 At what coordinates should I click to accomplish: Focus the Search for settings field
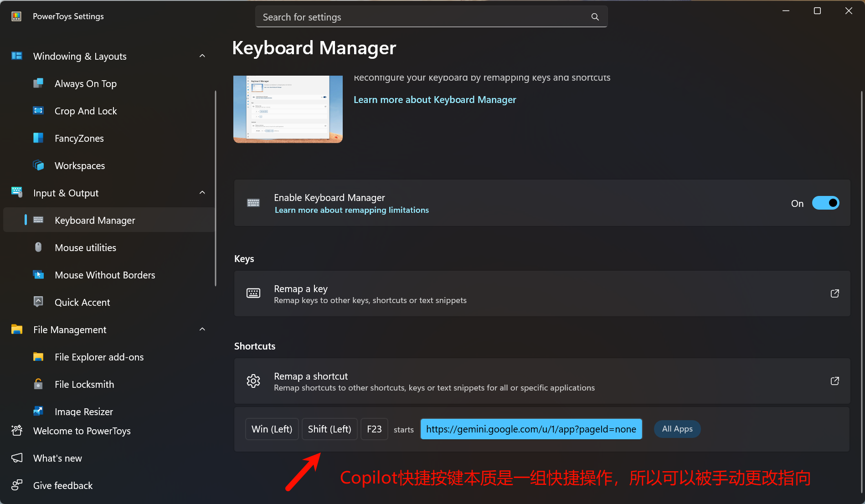pyautogui.click(x=424, y=17)
